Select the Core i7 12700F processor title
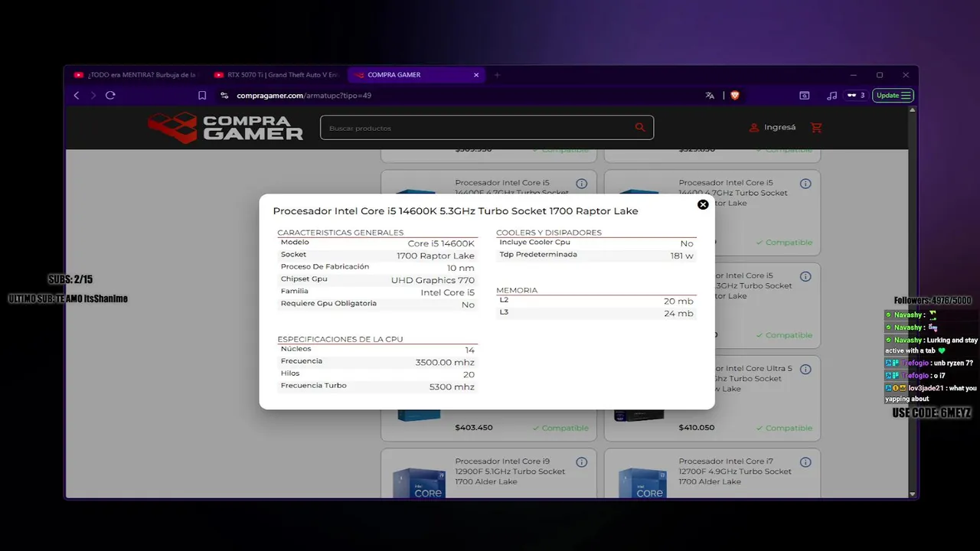This screenshot has width=980, height=551. coord(733,471)
